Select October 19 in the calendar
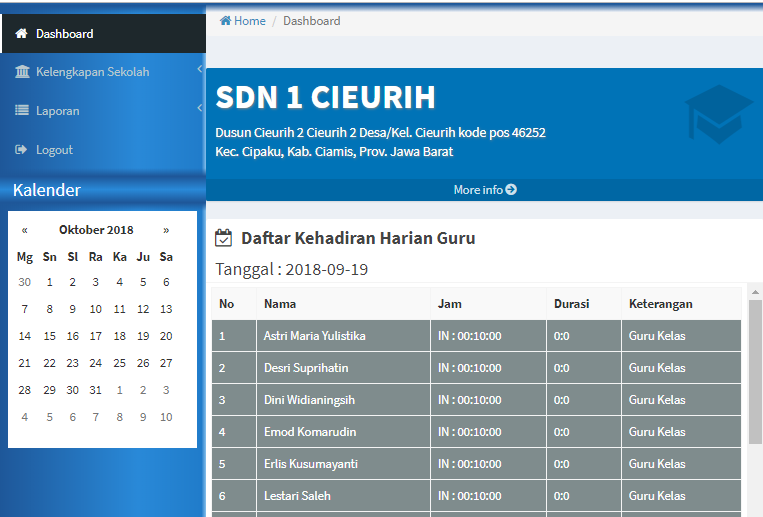Viewport: 763px width, 517px height. point(143,336)
